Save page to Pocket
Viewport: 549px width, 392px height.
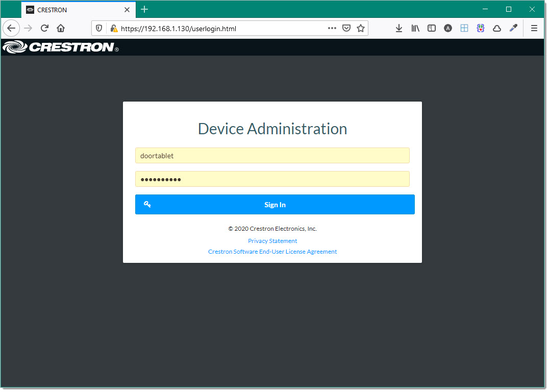click(x=346, y=29)
